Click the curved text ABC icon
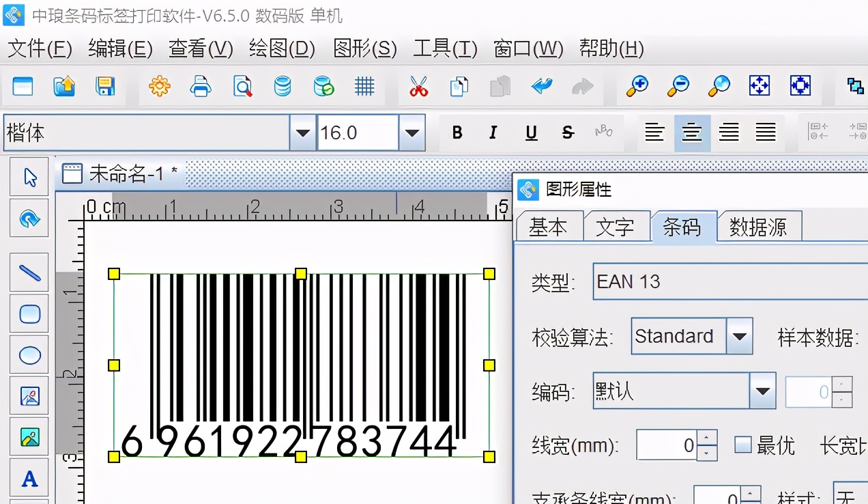 (x=604, y=131)
